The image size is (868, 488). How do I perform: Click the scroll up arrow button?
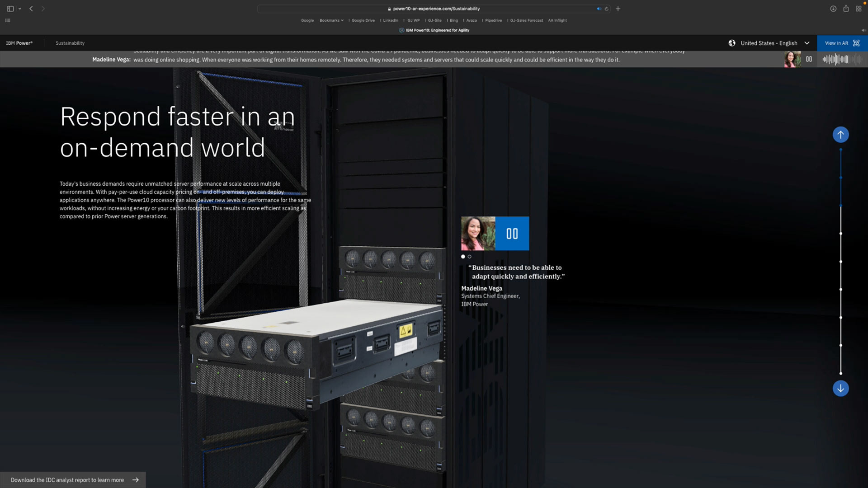(840, 135)
